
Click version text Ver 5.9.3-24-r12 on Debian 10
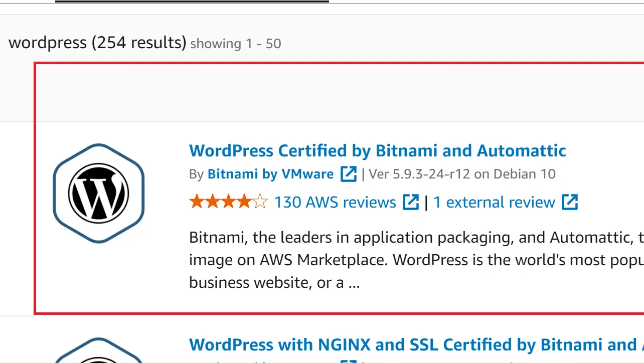point(462,174)
